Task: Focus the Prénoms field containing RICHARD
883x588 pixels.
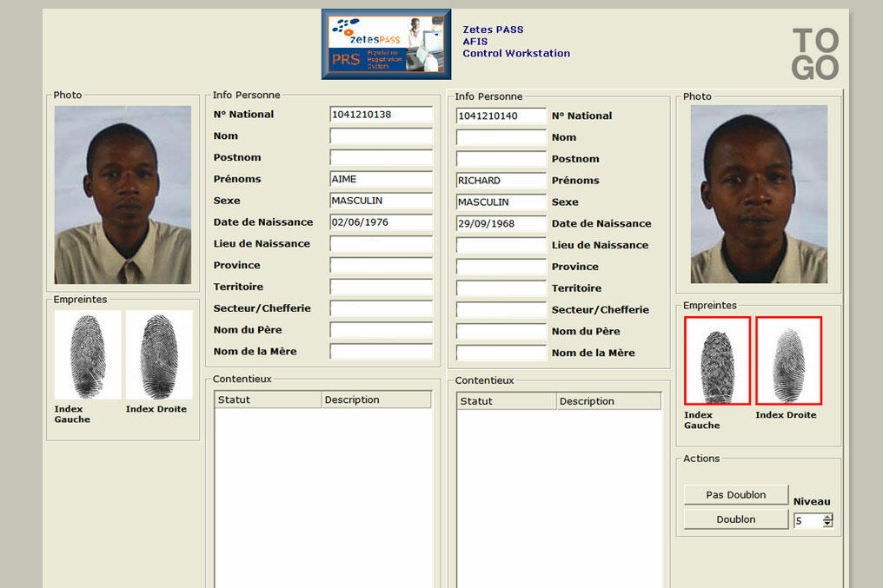Action: [x=501, y=181]
